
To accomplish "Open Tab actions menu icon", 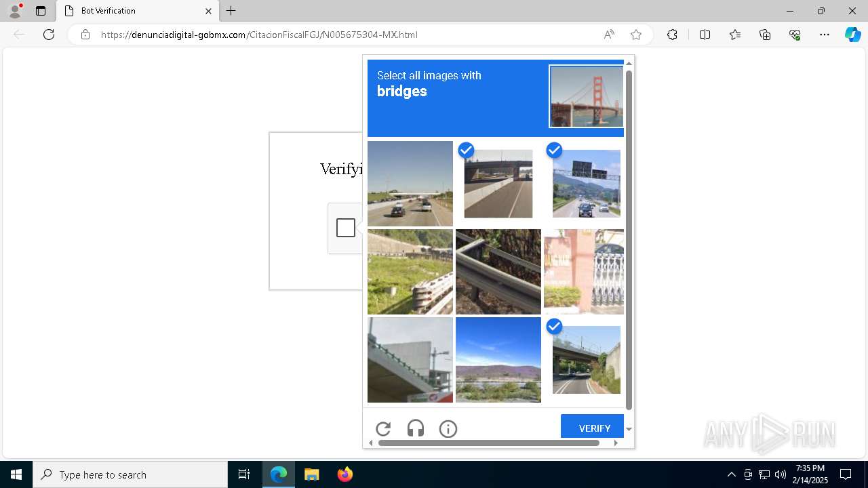I will click(x=41, y=11).
